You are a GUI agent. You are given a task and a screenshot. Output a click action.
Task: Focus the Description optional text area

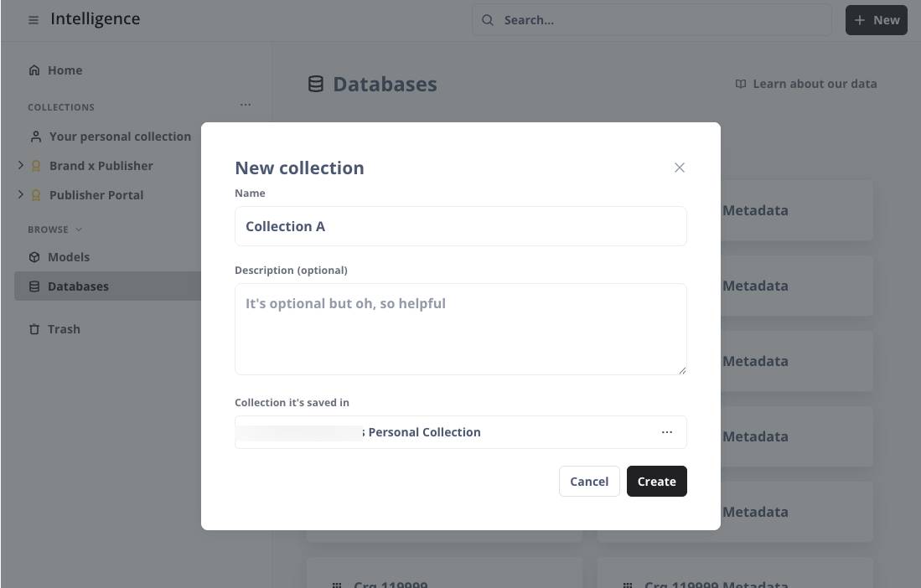[460, 328]
